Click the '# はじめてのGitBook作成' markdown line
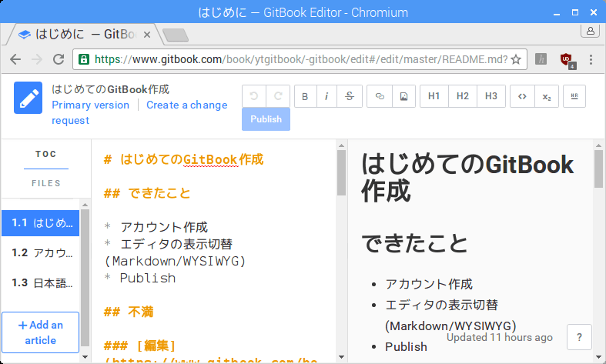606x364 pixels. coord(184,159)
